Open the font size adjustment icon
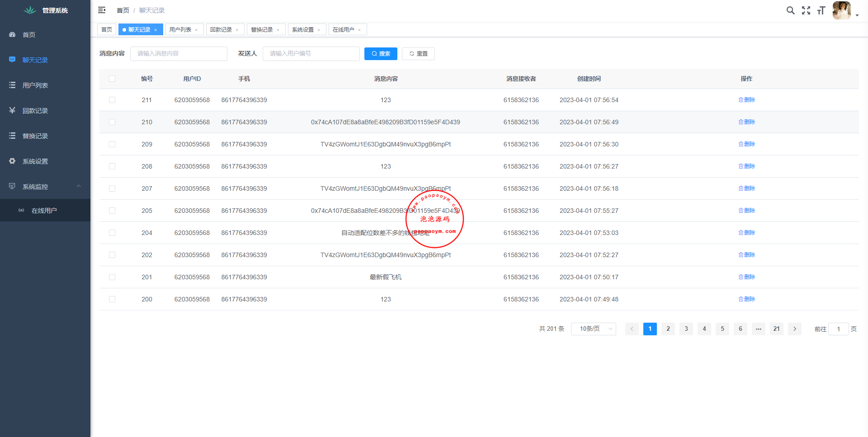The height and width of the screenshot is (437, 868). pyautogui.click(x=821, y=10)
